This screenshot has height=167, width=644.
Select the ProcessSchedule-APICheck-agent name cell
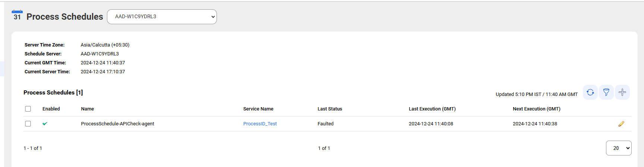tap(118, 124)
